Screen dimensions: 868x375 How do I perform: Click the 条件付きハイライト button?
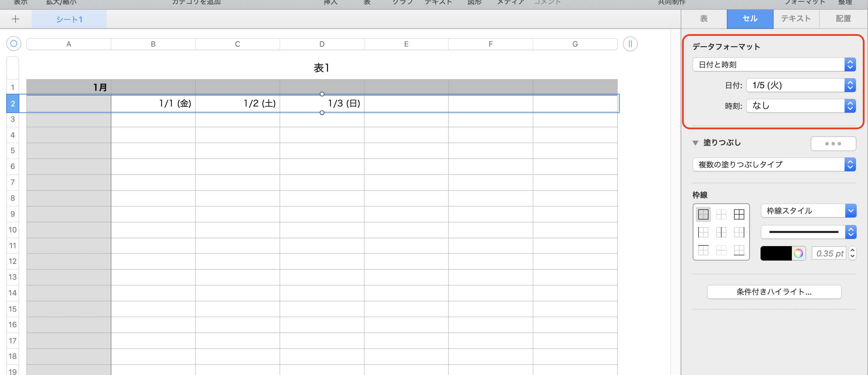[x=774, y=292]
